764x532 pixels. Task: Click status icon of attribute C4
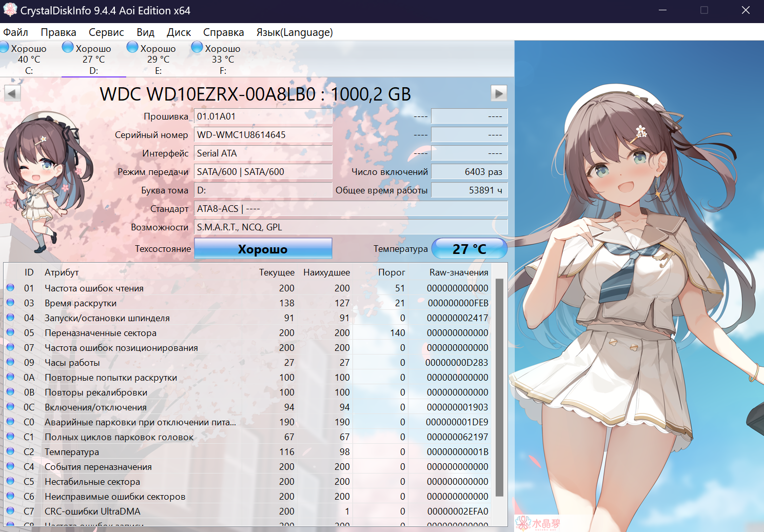10,466
